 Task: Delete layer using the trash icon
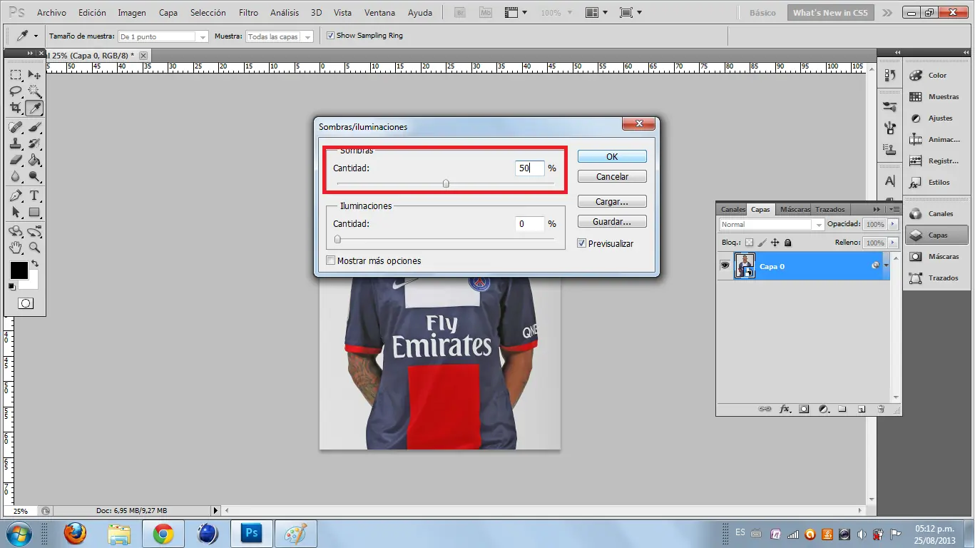tap(881, 409)
